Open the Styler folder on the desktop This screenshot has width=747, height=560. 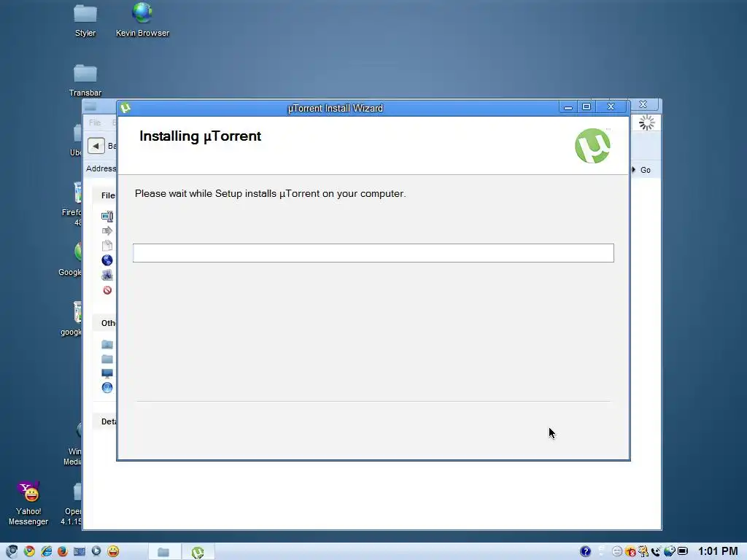(85, 20)
